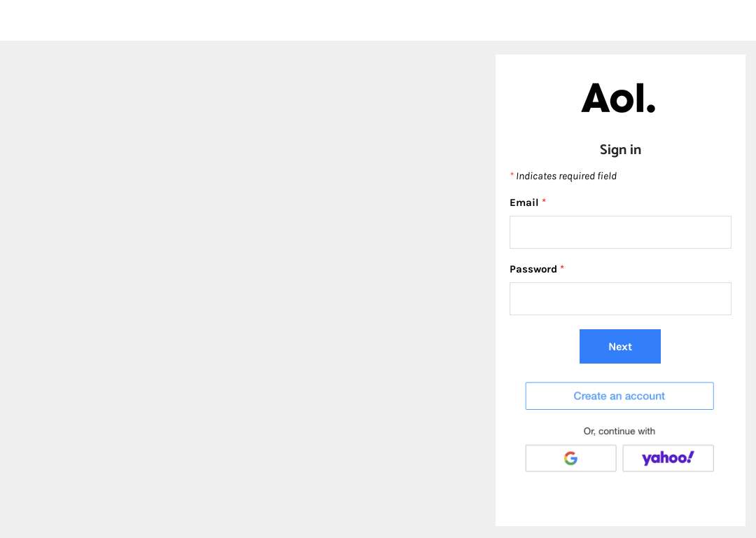
Task: Select the Sign in heading
Action: tap(620, 150)
